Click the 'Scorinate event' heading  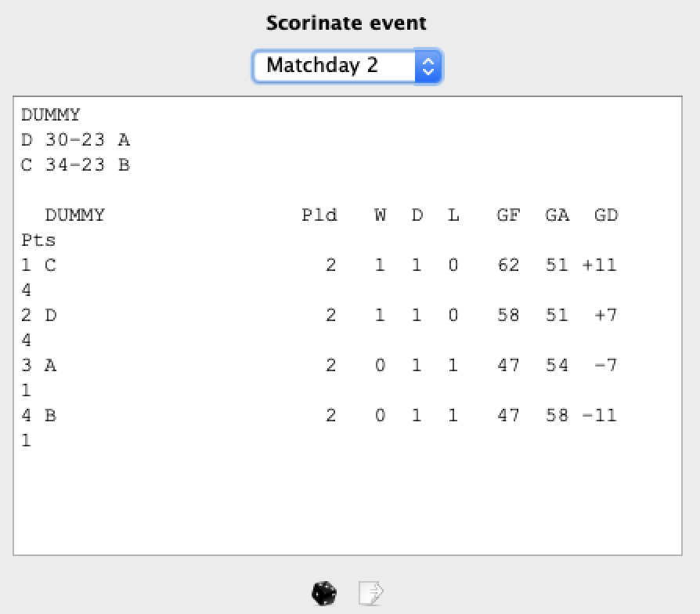click(x=346, y=23)
